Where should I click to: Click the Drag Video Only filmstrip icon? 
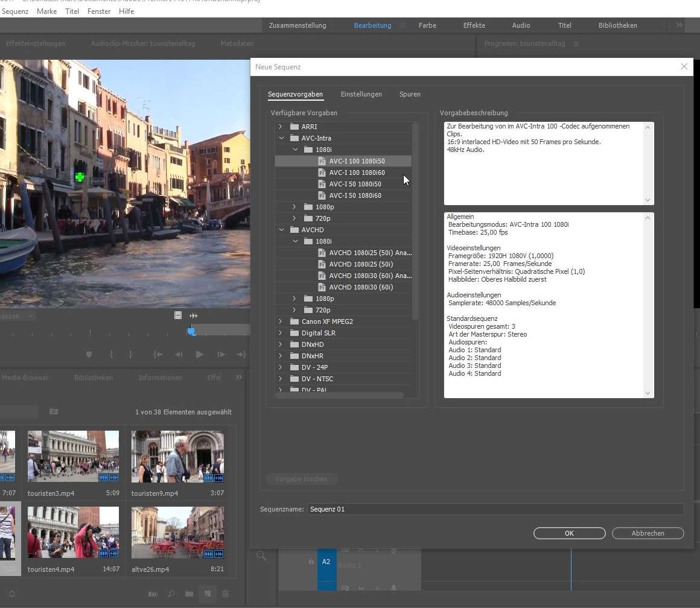177,315
